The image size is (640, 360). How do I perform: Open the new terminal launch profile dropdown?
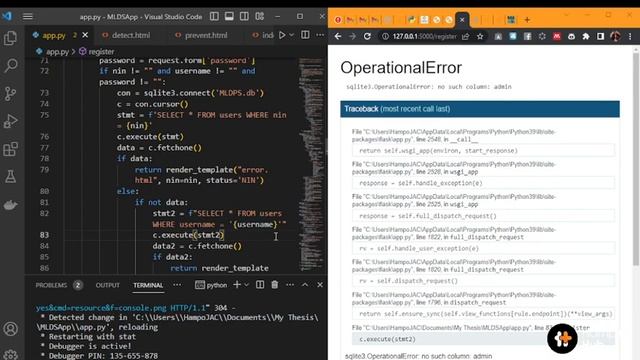point(247,285)
